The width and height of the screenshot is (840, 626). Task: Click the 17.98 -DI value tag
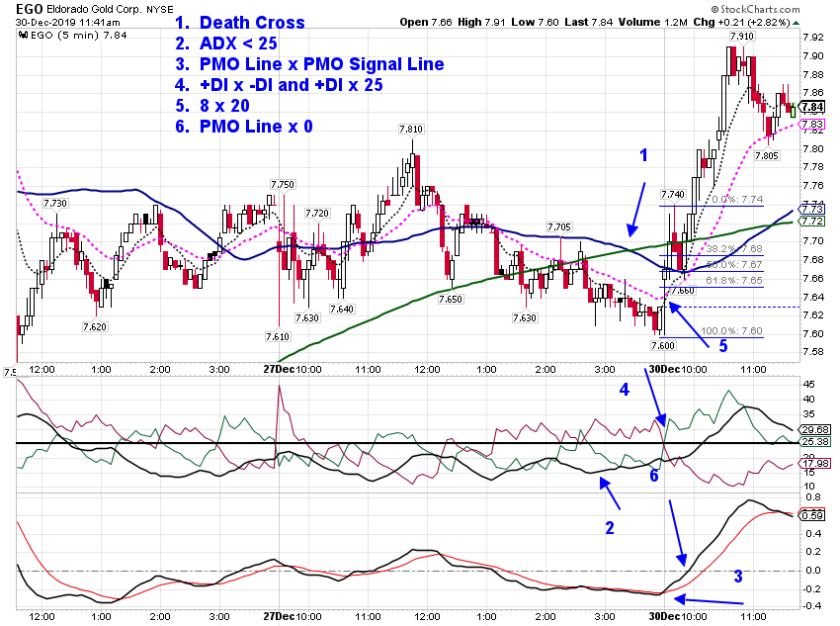pyautogui.click(x=815, y=463)
